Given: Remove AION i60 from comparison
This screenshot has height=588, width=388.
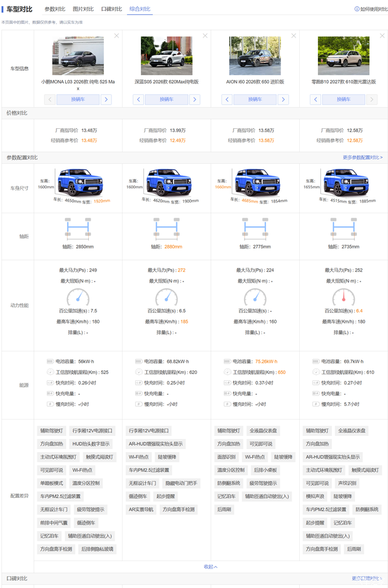Looking at the screenshot, I should pyautogui.click(x=294, y=36).
